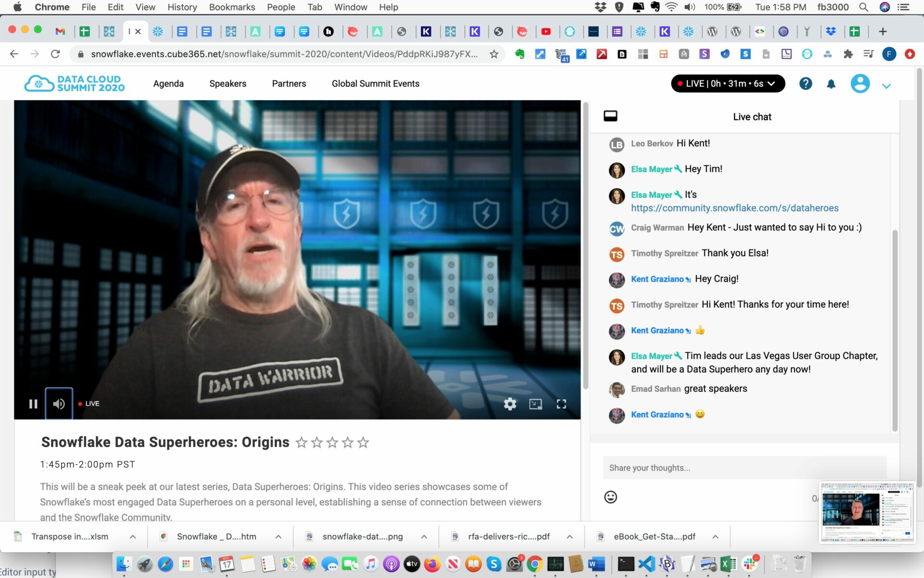Expand the Global Summit Events menu
The height and width of the screenshot is (578, 924).
375,83
